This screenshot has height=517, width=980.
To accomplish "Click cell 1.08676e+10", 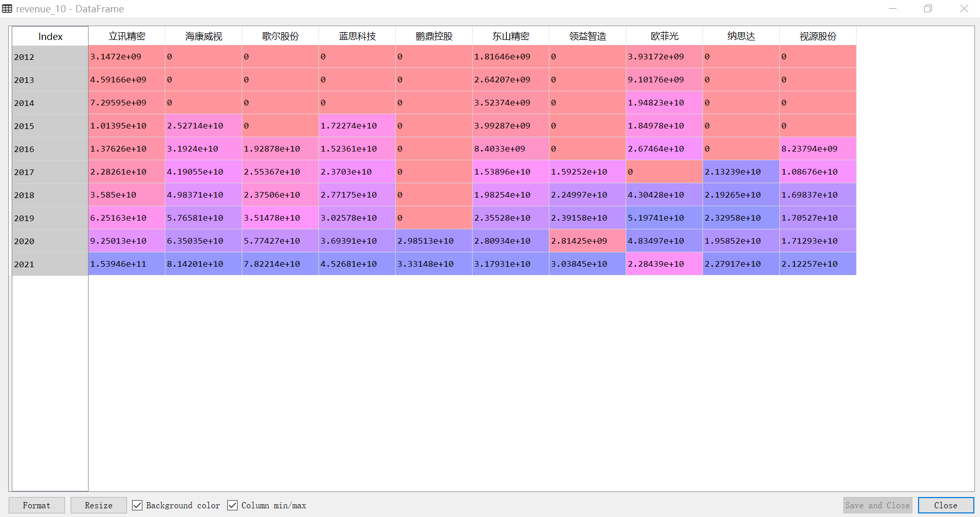I will (818, 172).
